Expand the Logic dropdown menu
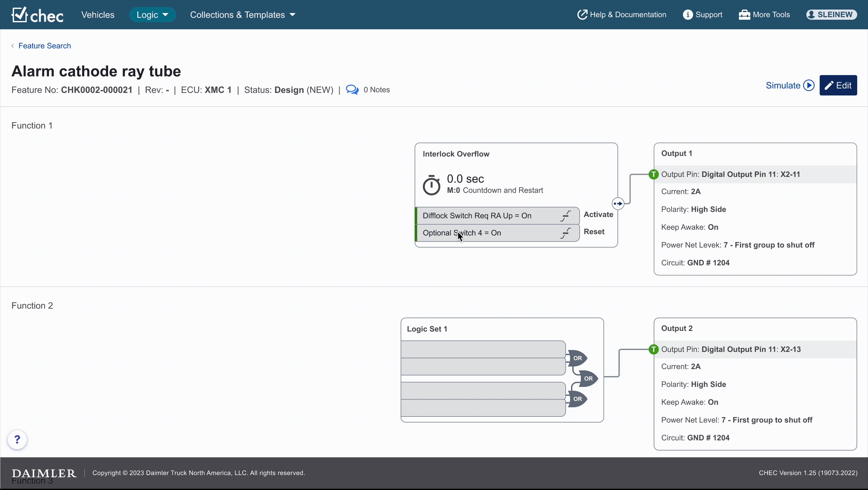Viewport: 868px width, 490px height. 152,15
